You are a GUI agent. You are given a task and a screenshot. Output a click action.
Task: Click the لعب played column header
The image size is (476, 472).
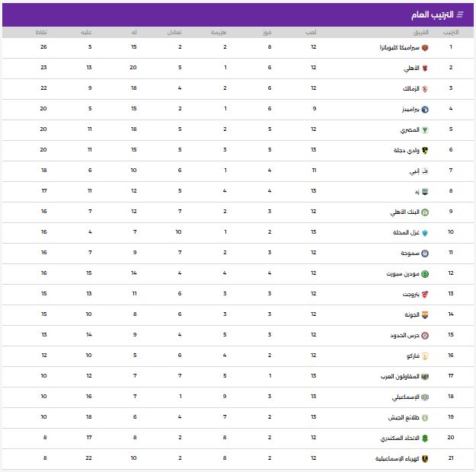pos(312,32)
